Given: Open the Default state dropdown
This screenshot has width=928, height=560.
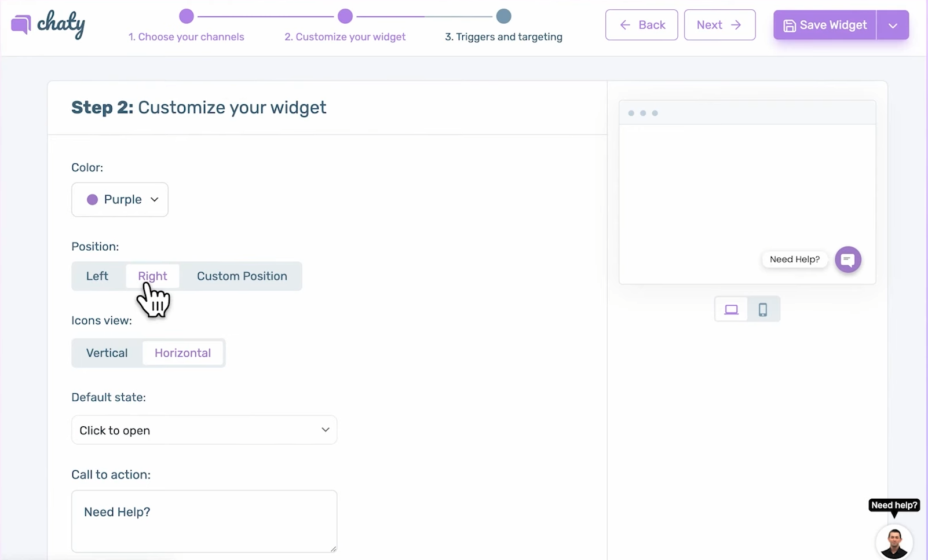Looking at the screenshot, I should (203, 430).
